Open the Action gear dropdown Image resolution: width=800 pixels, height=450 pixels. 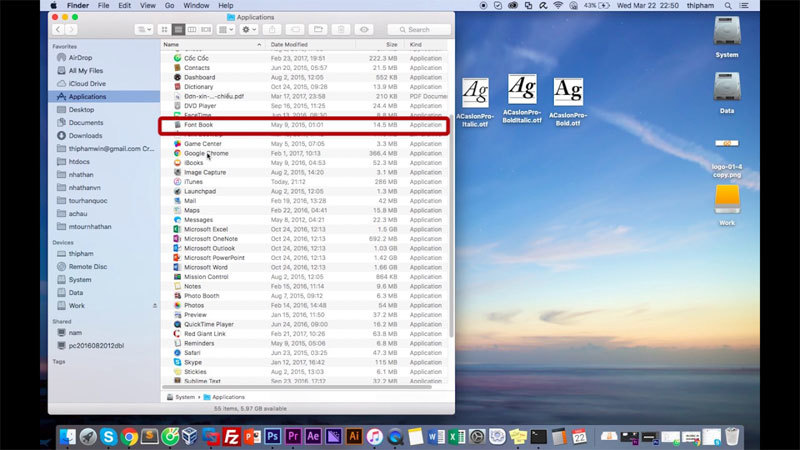click(249, 30)
